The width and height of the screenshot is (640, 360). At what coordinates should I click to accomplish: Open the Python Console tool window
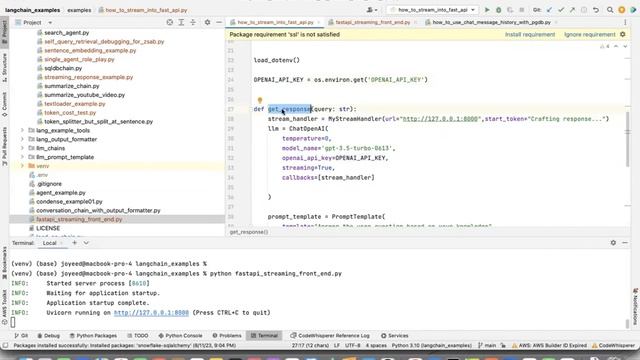(x=180, y=336)
